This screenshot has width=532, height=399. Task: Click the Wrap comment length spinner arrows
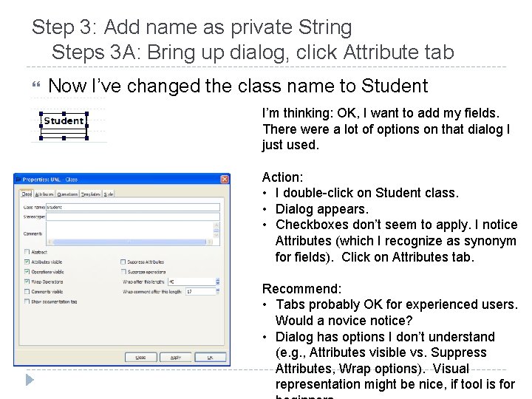click(217, 291)
